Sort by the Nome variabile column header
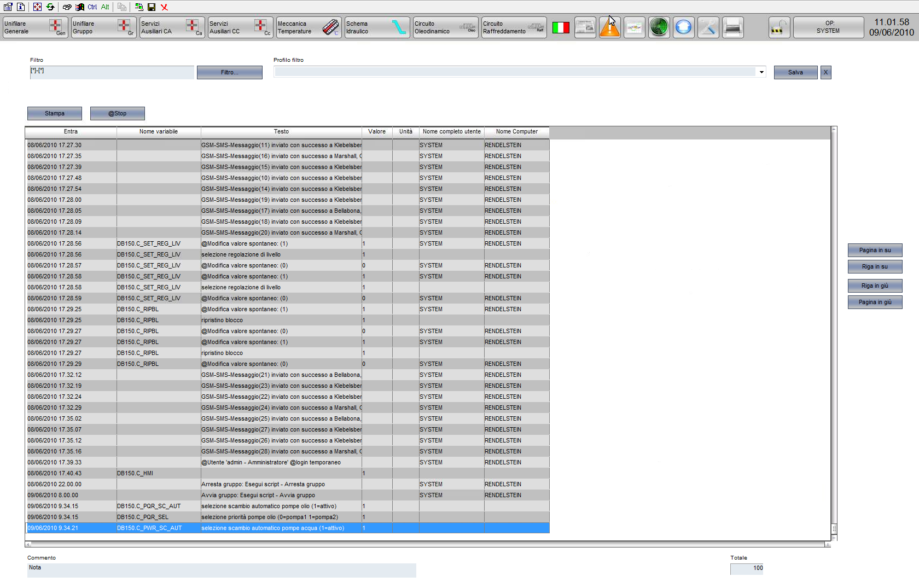 coord(159,132)
